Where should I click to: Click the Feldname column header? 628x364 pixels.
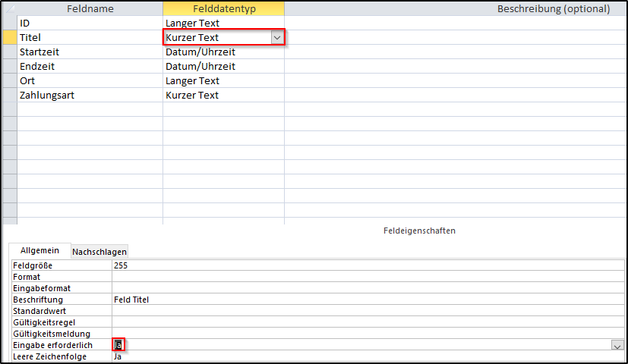(90, 8)
